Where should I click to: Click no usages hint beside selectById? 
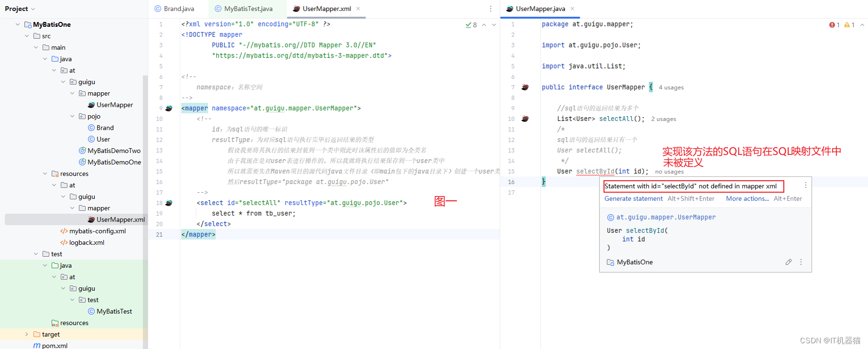669,172
